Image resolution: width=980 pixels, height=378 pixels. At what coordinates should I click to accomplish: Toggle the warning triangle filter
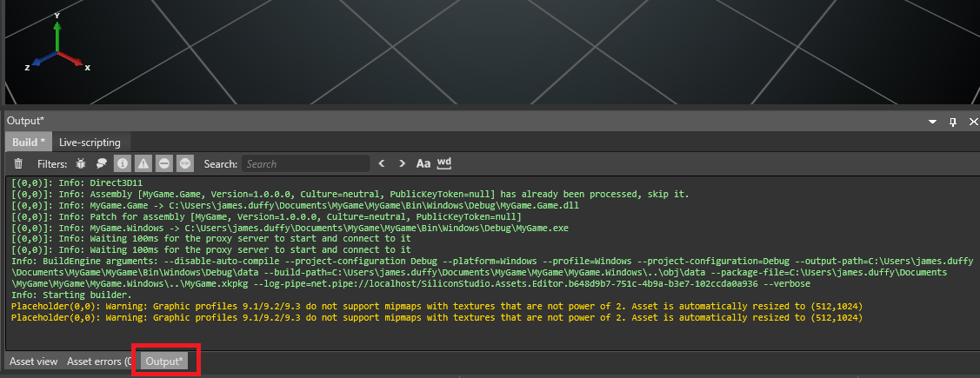pos(143,163)
